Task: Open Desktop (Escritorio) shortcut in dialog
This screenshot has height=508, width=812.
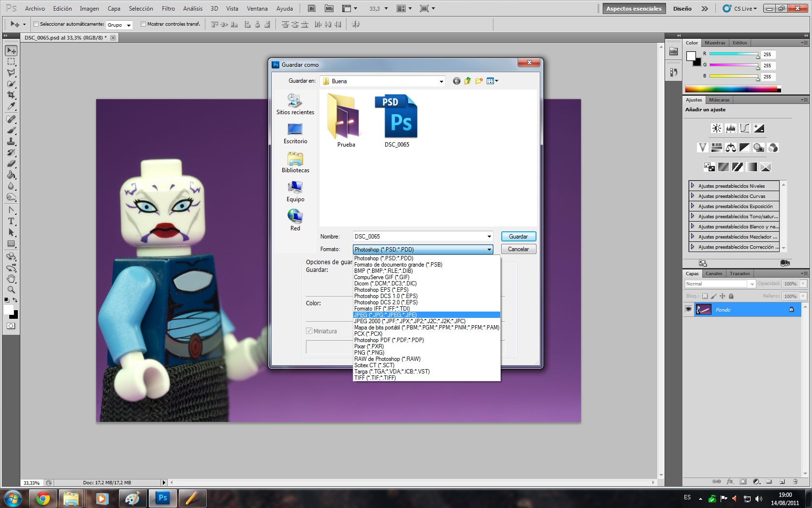Action: [x=295, y=133]
